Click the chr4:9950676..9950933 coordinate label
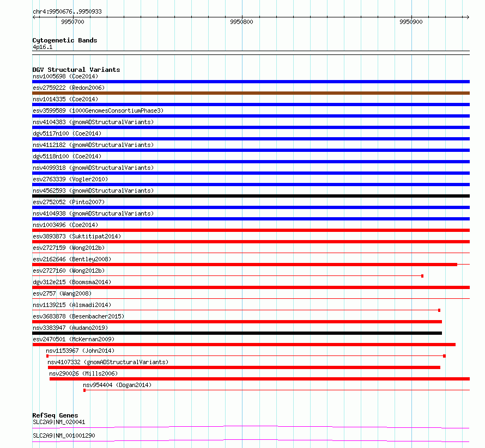Screen dimensions: 485x448 (x=67, y=11)
